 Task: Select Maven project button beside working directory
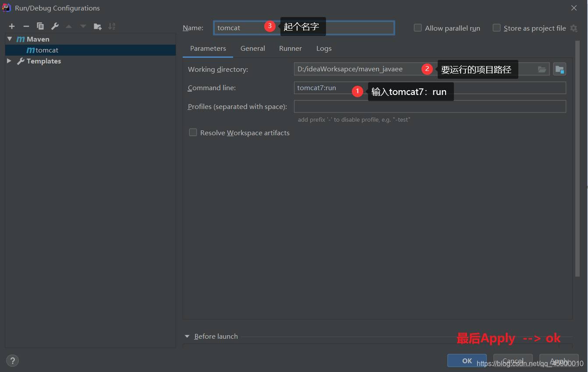click(x=560, y=69)
